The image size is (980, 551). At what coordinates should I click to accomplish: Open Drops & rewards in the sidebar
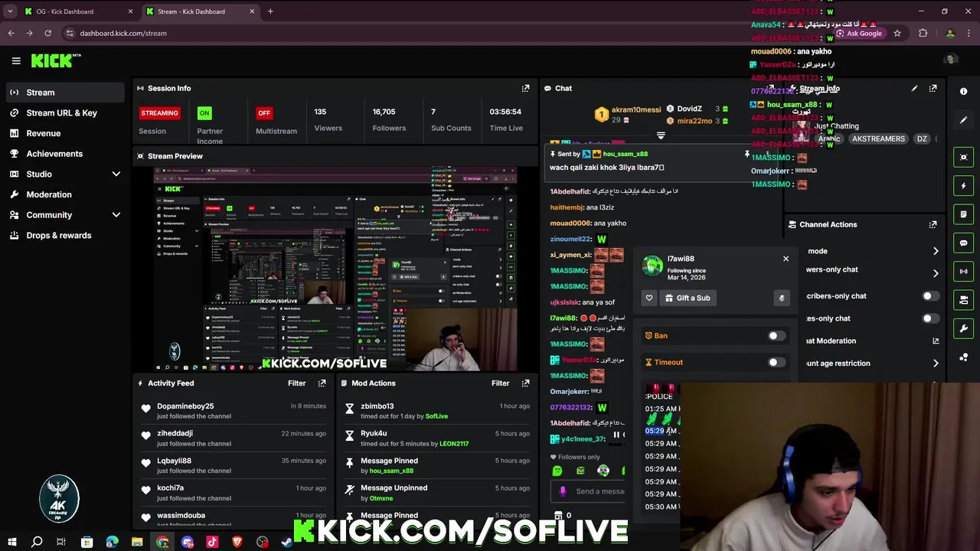64,235
